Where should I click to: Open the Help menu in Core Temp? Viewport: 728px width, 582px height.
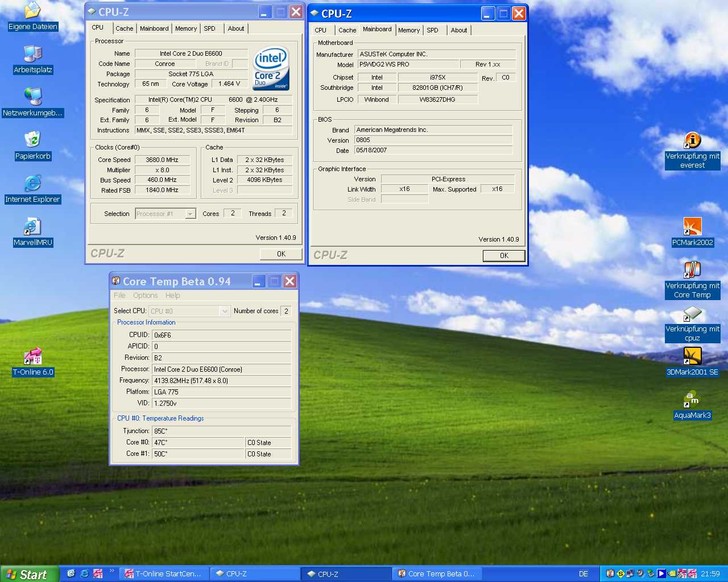[173, 295]
